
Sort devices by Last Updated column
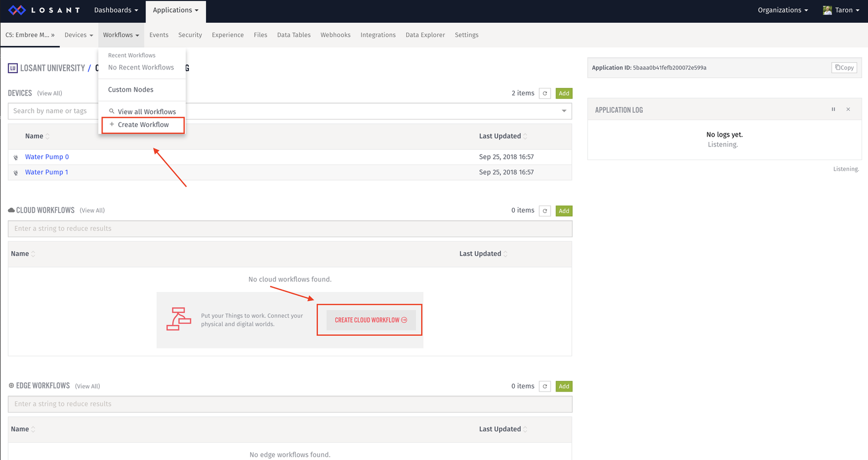(503, 136)
